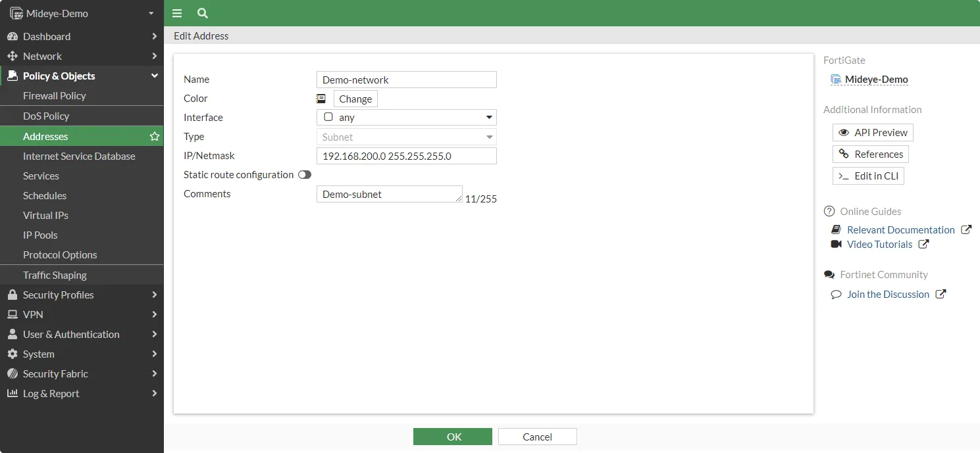The width and height of the screenshot is (980, 453).
Task: Select the VPN sidebar icon
Action: click(13, 314)
